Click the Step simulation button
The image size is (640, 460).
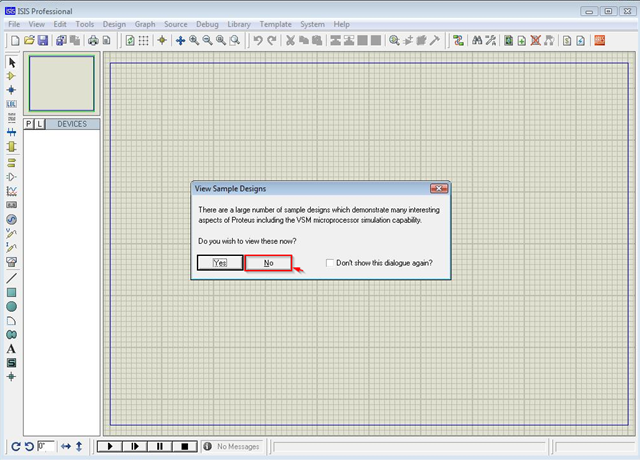135,447
